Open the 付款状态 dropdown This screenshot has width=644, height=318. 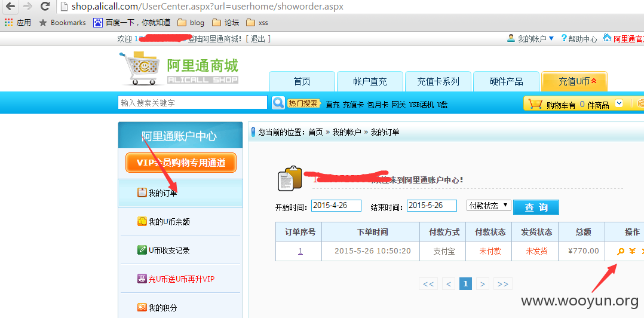489,205
